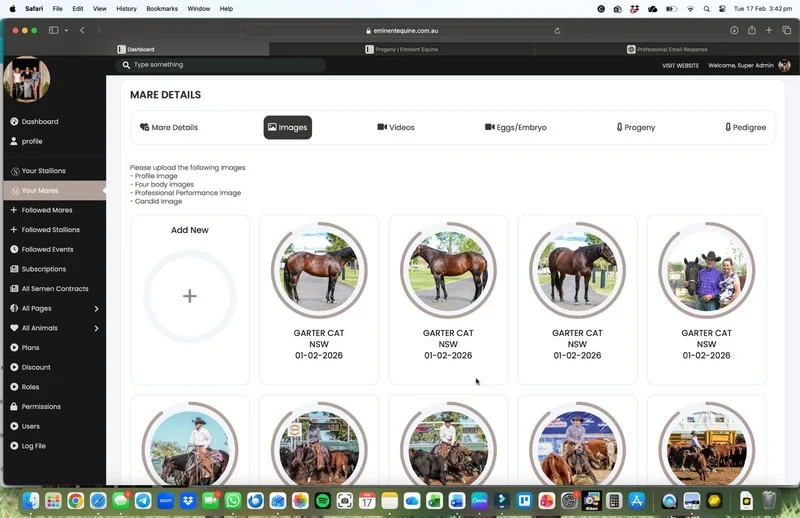The image size is (800, 518).
Task: Switch to Mare Details tab
Action: point(169,128)
